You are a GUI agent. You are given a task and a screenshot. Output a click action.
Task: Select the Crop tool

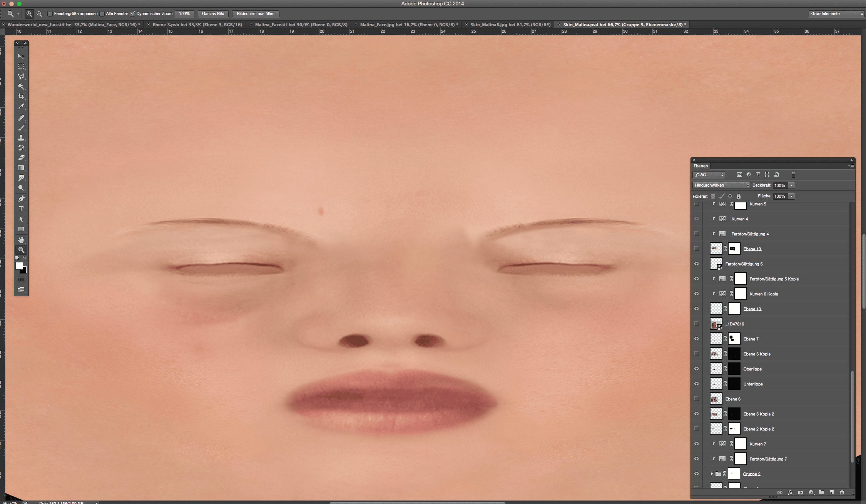(x=21, y=97)
